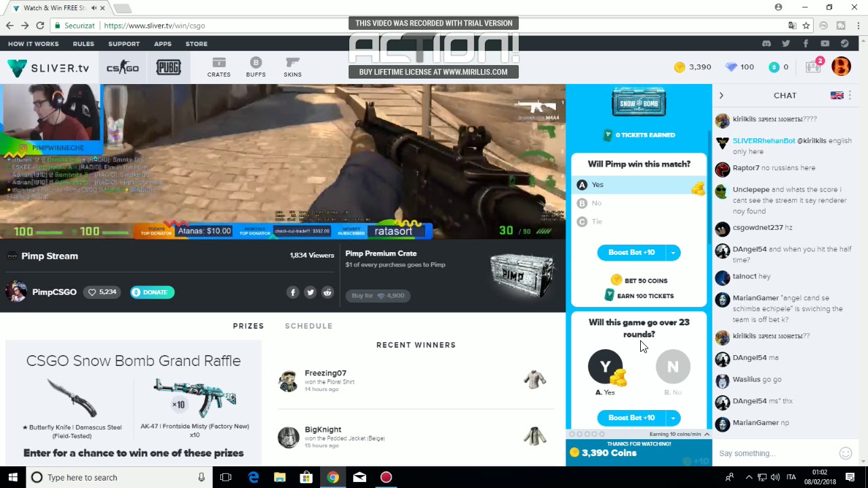The width and height of the screenshot is (868, 488).
Task: Click Snow Bomb crate image
Action: pyautogui.click(x=639, y=102)
